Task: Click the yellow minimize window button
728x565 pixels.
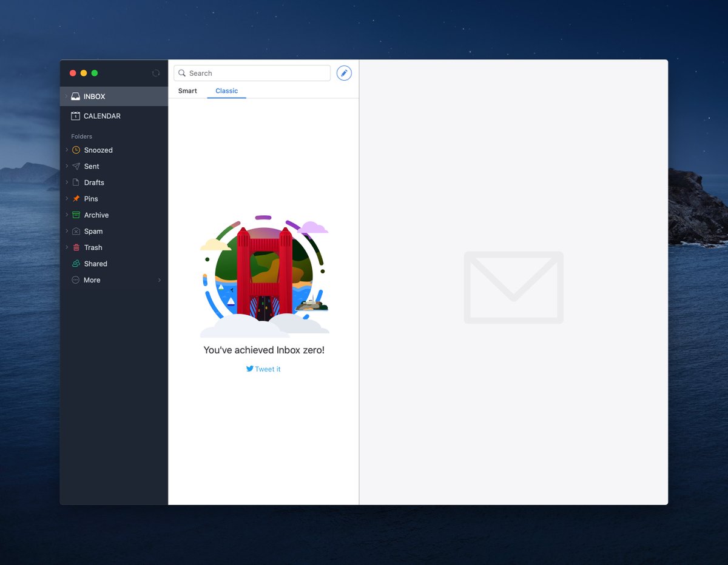Action: (84, 73)
